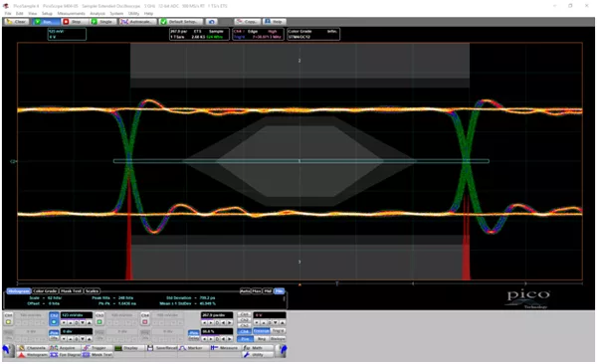Open bottom Mask Test menu button

[97, 354]
